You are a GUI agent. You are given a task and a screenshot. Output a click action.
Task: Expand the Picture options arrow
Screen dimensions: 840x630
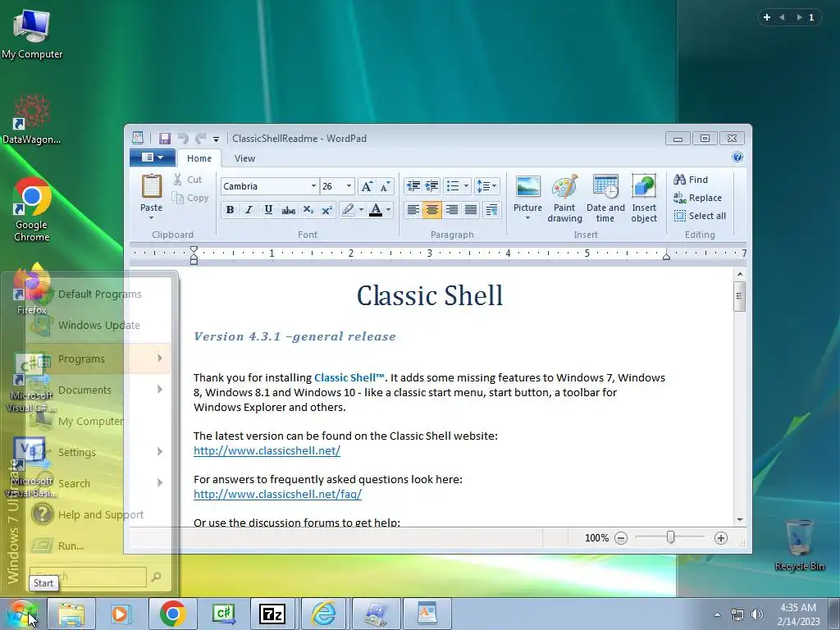527,218
